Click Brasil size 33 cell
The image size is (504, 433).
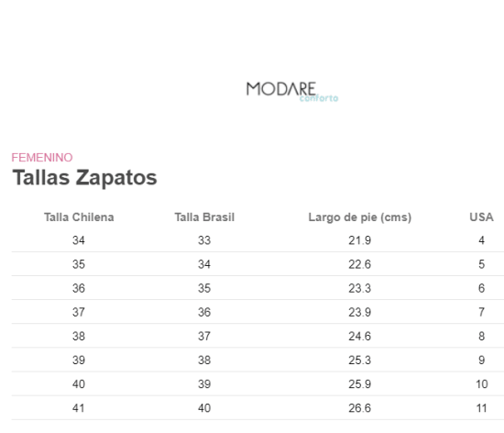[x=204, y=240]
